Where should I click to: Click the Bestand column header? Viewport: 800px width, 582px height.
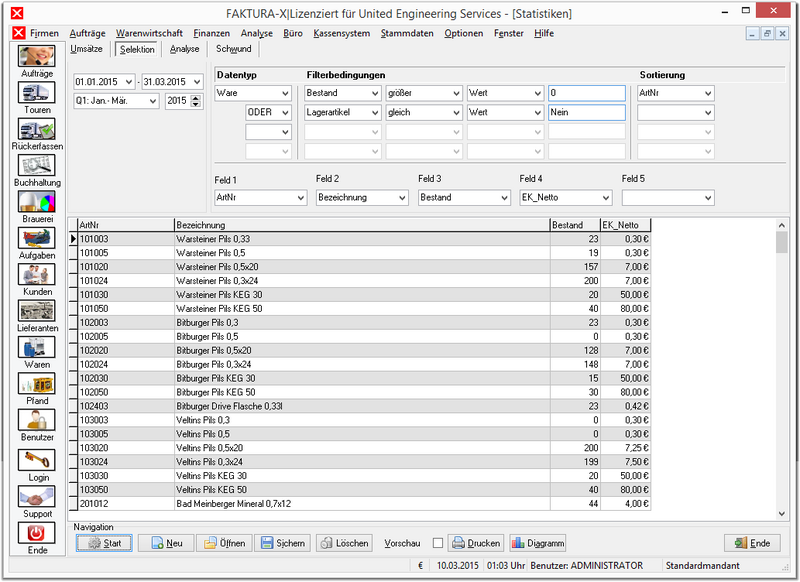tap(574, 225)
